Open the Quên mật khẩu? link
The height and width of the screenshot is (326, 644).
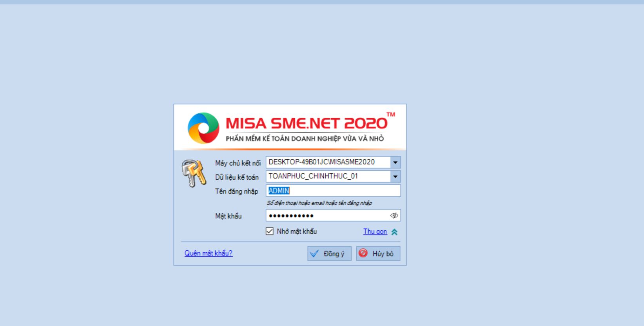209,253
